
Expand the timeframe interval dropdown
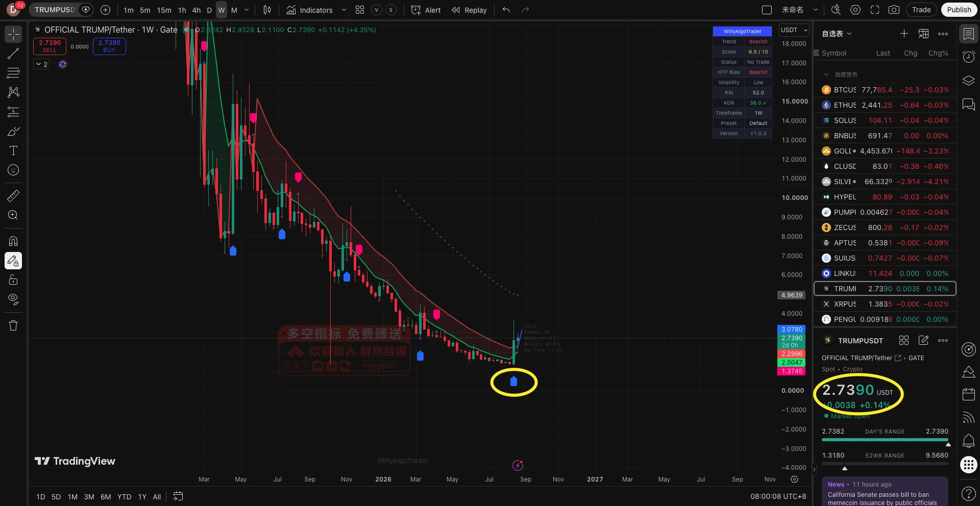247,10
